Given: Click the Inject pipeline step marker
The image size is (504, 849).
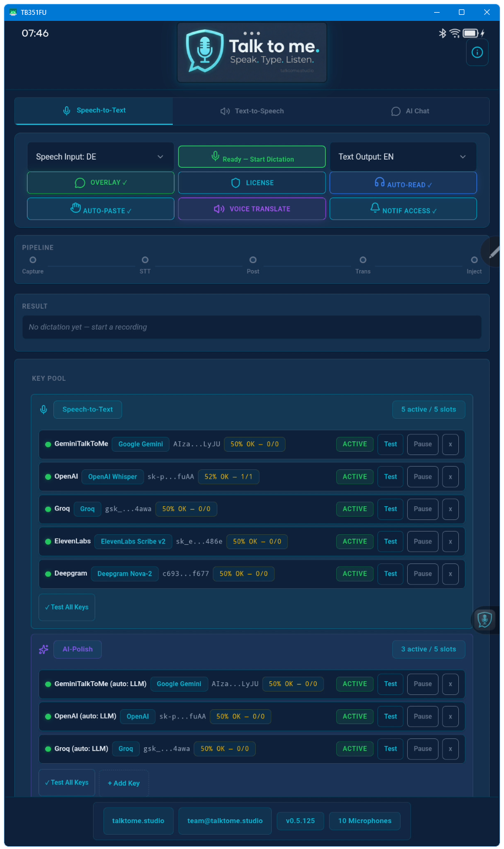Looking at the screenshot, I should point(474,260).
